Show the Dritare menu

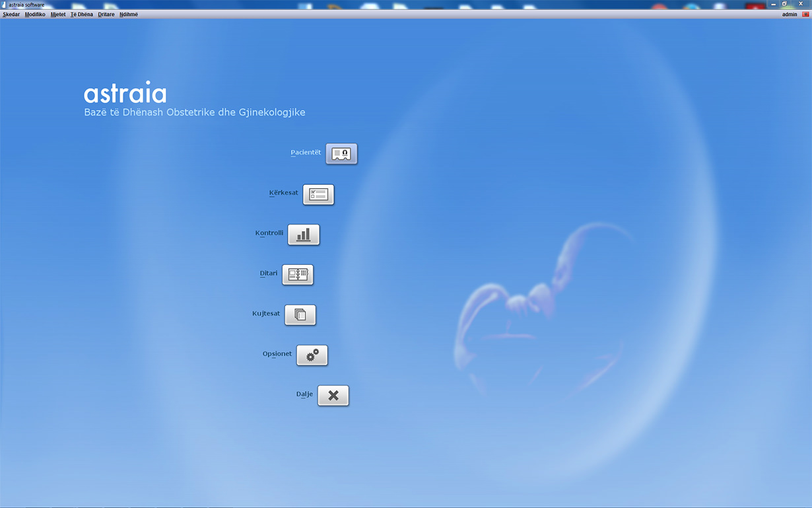[x=106, y=15]
